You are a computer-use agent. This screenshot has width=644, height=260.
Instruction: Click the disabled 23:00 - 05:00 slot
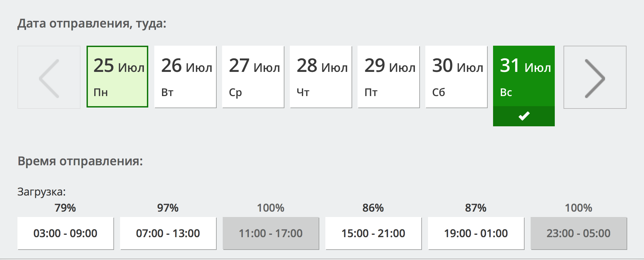(579, 233)
